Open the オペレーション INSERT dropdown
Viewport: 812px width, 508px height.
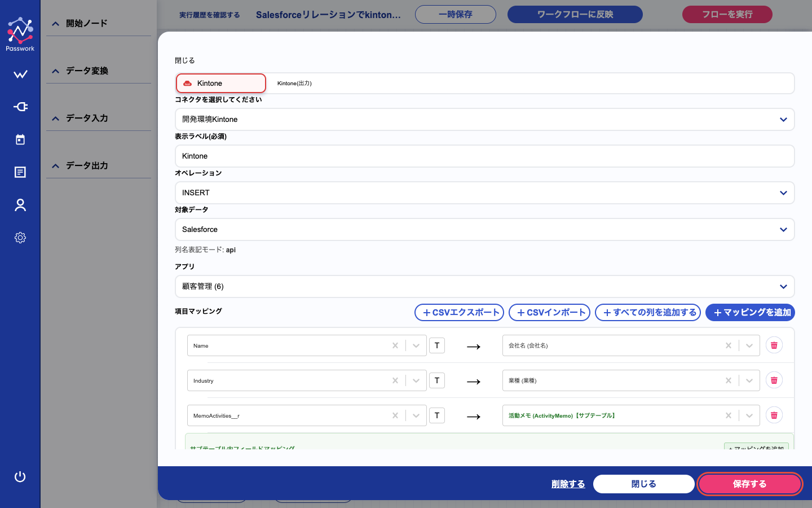(x=485, y=193)
